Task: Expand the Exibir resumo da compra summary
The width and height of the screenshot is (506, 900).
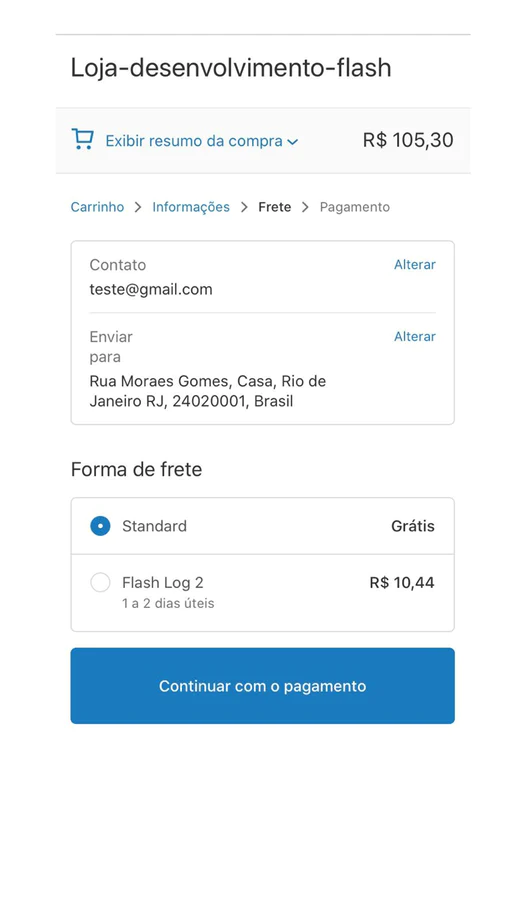Action: [194, 141]
